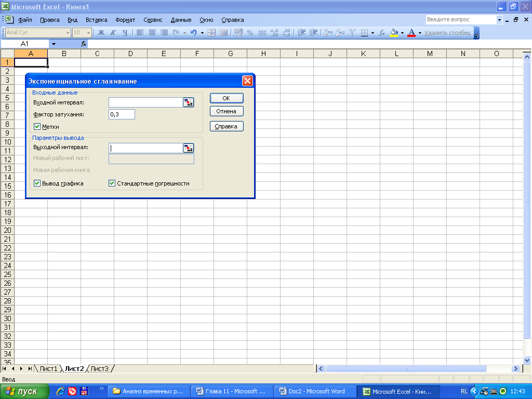Screen dimensions: 532x399
Task: Click the Insert Function fx beside Name box
Action: coord(84,44)
